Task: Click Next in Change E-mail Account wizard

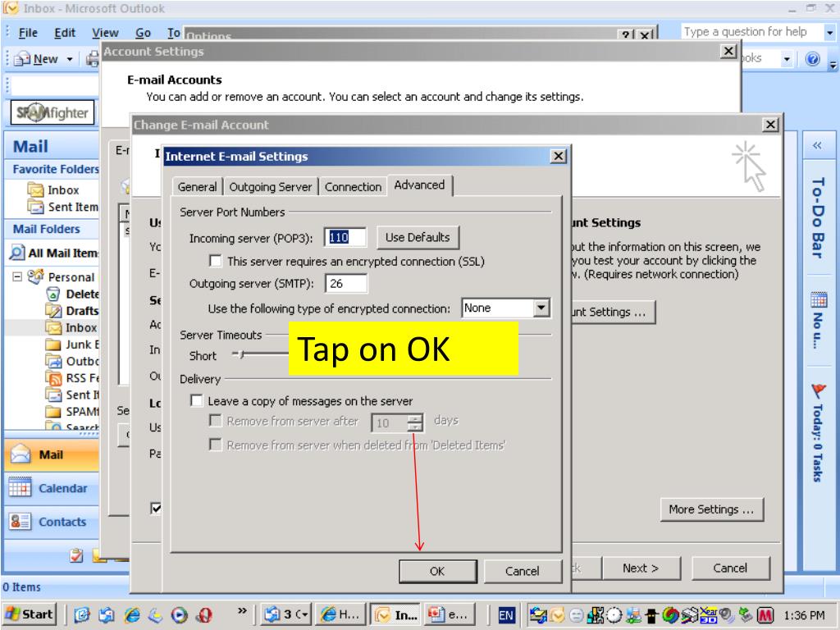Action: [x=641, y=568]
